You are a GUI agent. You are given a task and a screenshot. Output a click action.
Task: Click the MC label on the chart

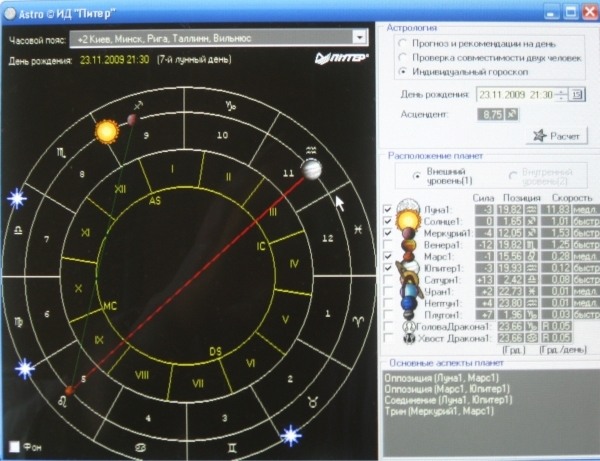110,306
